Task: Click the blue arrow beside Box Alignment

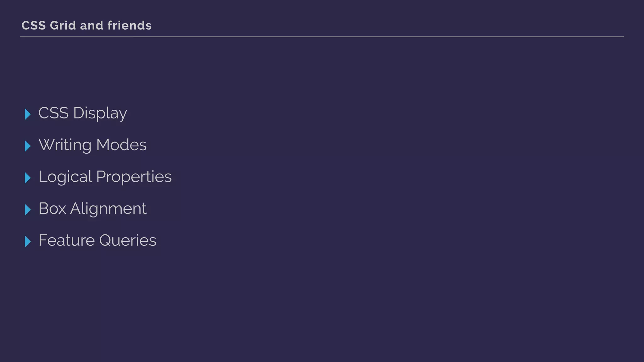Action: (28, 210)
